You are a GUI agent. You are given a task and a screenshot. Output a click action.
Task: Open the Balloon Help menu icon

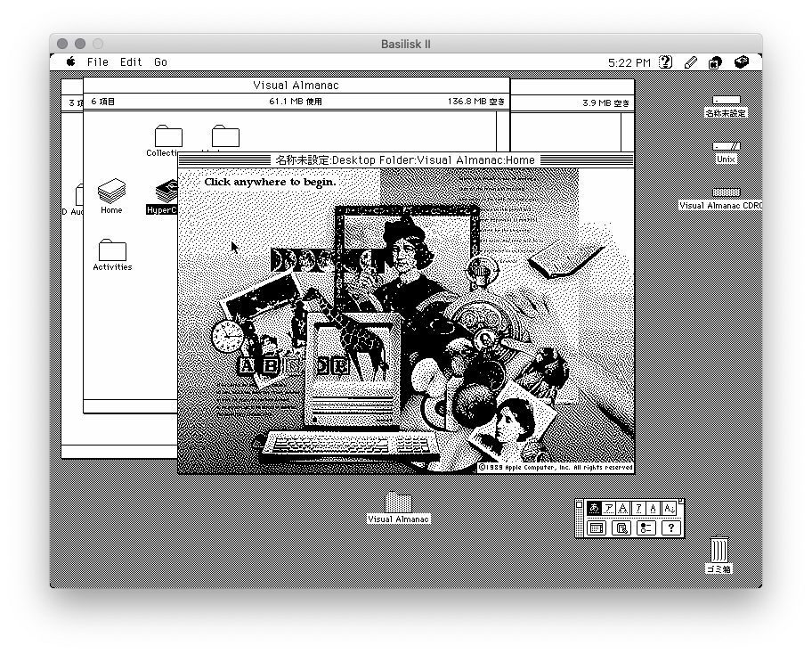(x=665, y=62)
